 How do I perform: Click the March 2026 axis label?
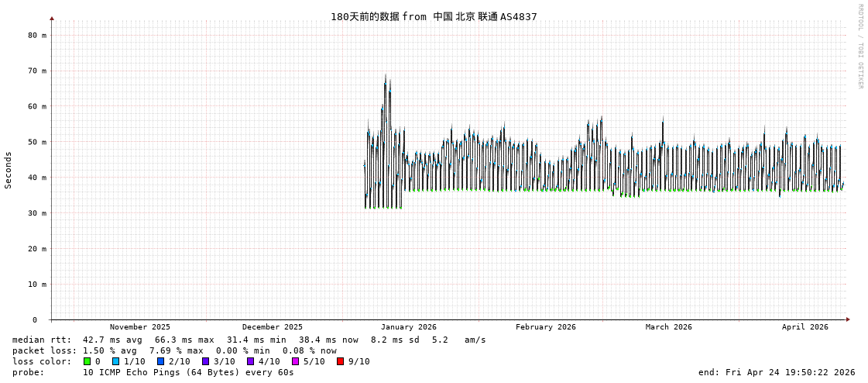(669, 327)
